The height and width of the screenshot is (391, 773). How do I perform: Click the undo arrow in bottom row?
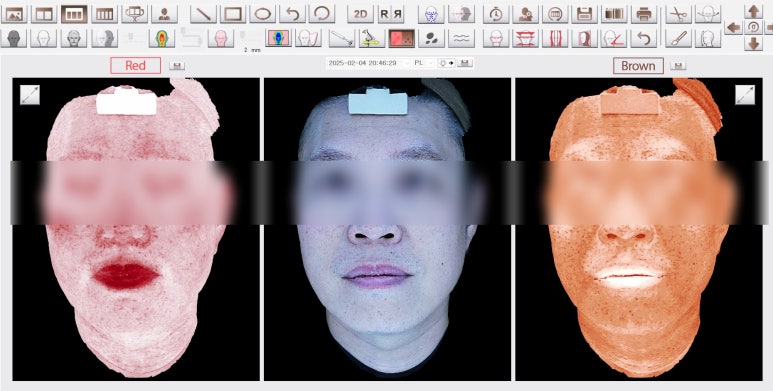tap(644, 38)
